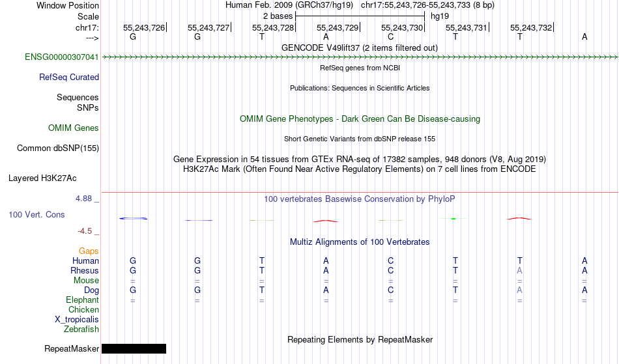Click the Common dbSNP(155) track label
Viewport: 619px width, 364px height.
(x=58, y=148)
